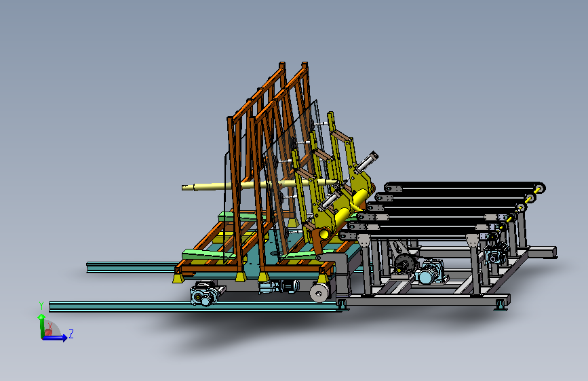Click the red X axis marker on triad
The width and height of the screenshot is (588, 381).
point(49,331)
